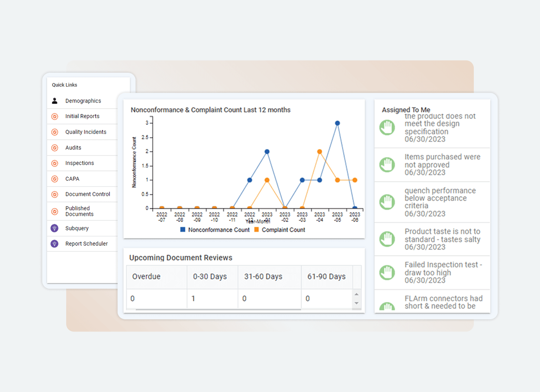
Task: Open Published Documents
Action: pyautogui.click(x=54, y=211)
